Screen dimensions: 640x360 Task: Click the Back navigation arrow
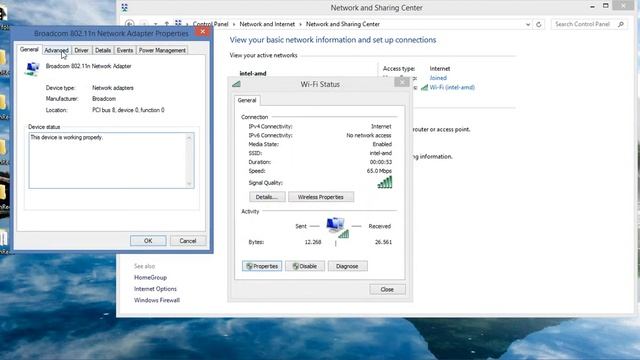(x=130, y=24)
